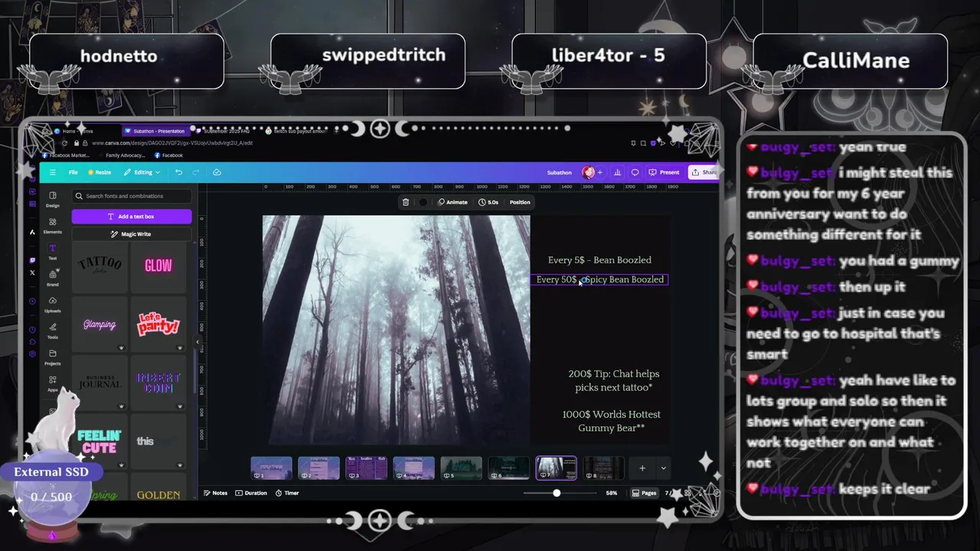Open the insights bar chart icon
Screen dimensions: 980x551
pos(618,172)
